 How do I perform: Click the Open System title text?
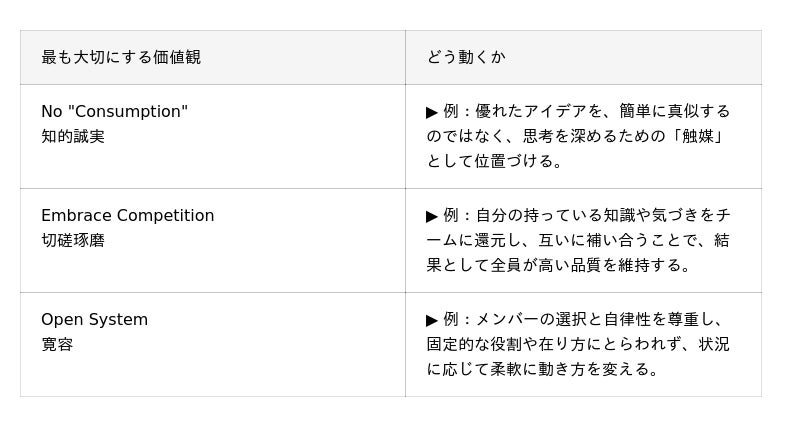94,319
